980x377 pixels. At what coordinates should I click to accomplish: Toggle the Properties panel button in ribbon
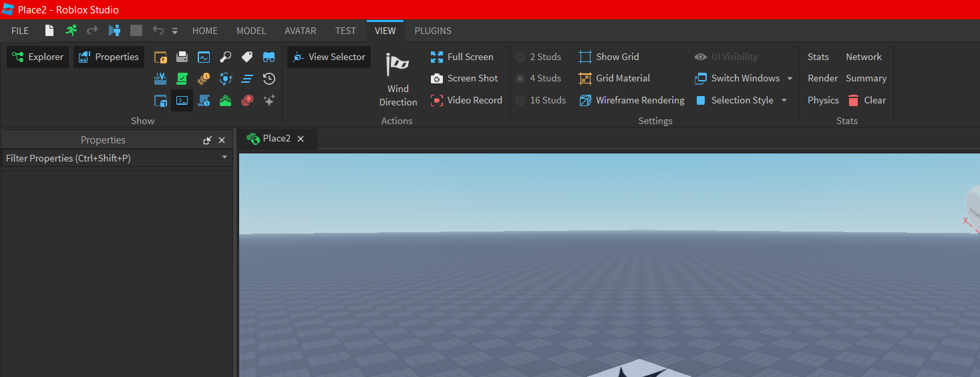pos(109,57)
